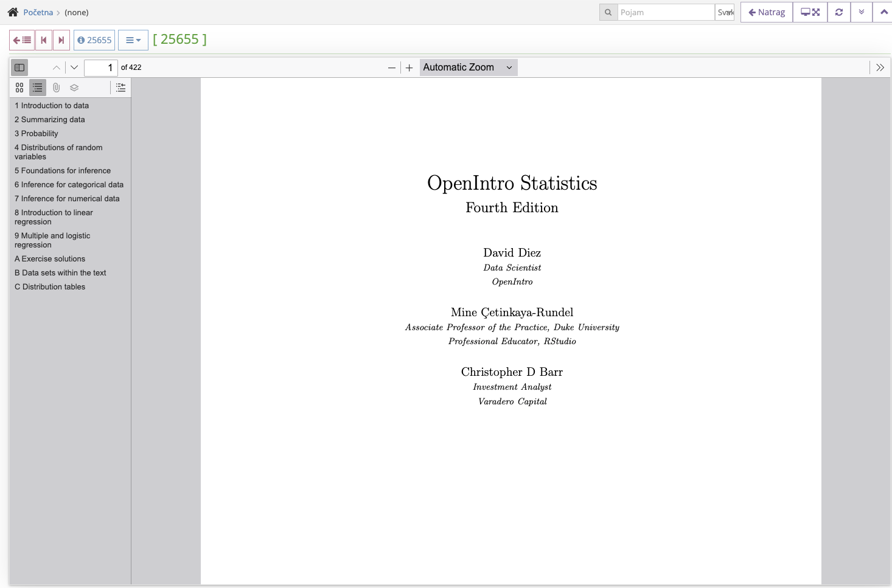Click the home icon in breadcrumb

click(x=13, y=12)
